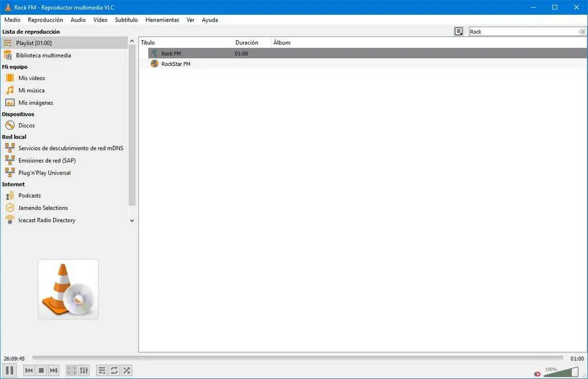
Task: Click the RockStar FM station icon
Action: (x=154, y=63)
